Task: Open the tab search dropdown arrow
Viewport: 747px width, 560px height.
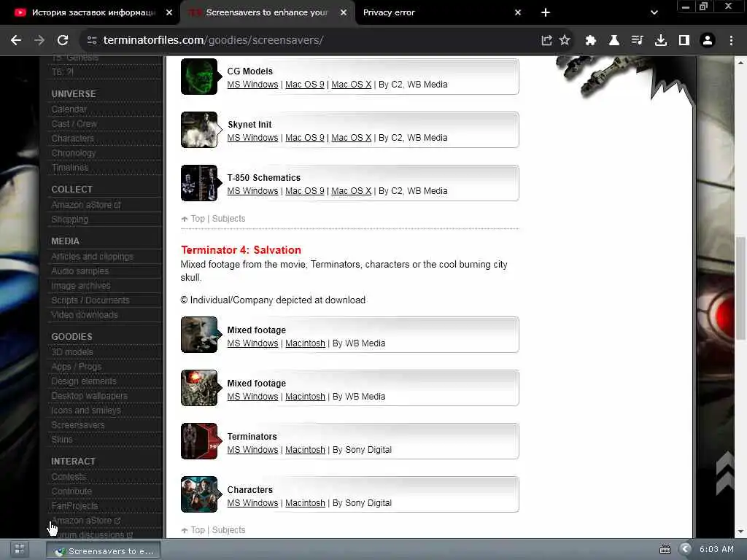Action: coord(654,13)
